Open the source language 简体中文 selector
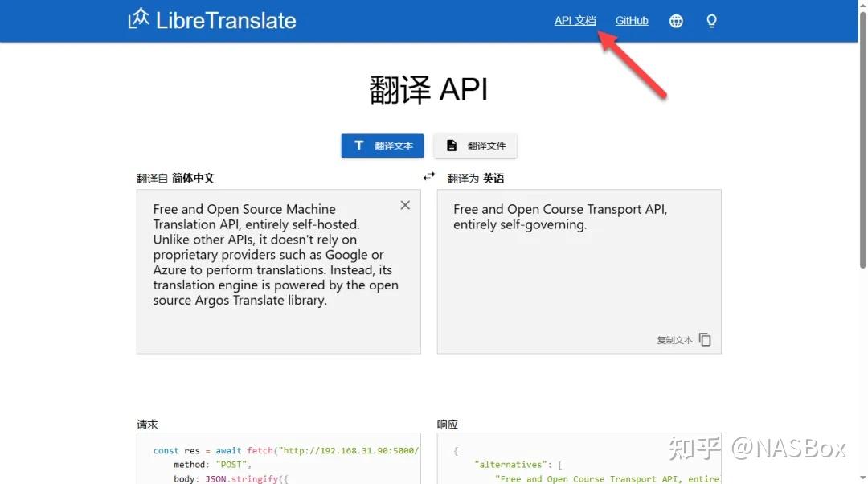The width and height of the screenshot is (868, 484). [x=192, y=178]
